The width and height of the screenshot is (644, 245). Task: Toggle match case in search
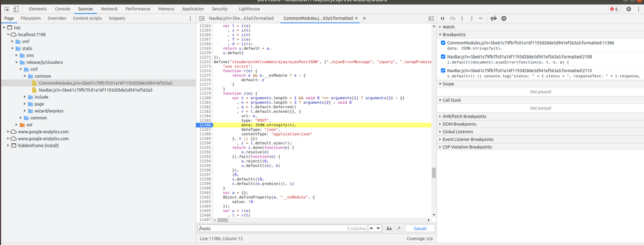pyautogui.click(x=389, y=228)
